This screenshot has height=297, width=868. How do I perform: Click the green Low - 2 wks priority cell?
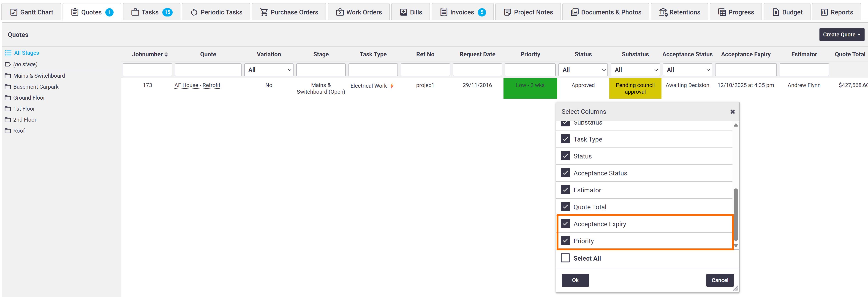click(x=530, y=88)
